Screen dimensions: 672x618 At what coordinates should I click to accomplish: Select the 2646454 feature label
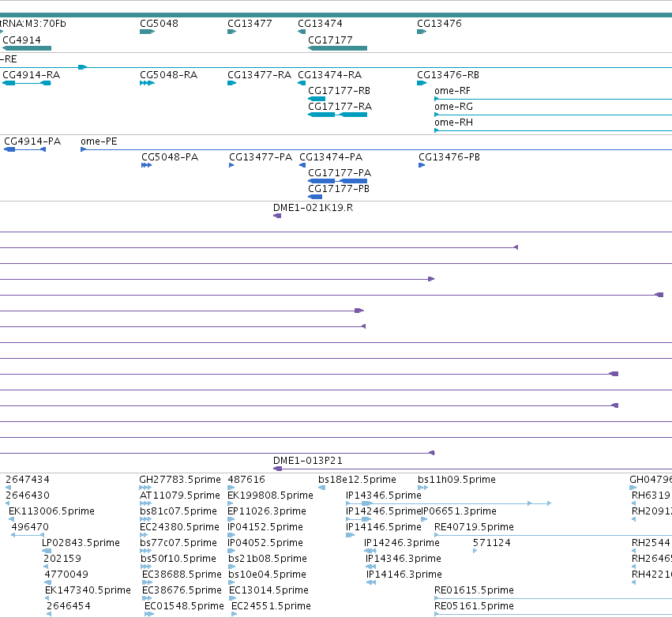(69, 606)
